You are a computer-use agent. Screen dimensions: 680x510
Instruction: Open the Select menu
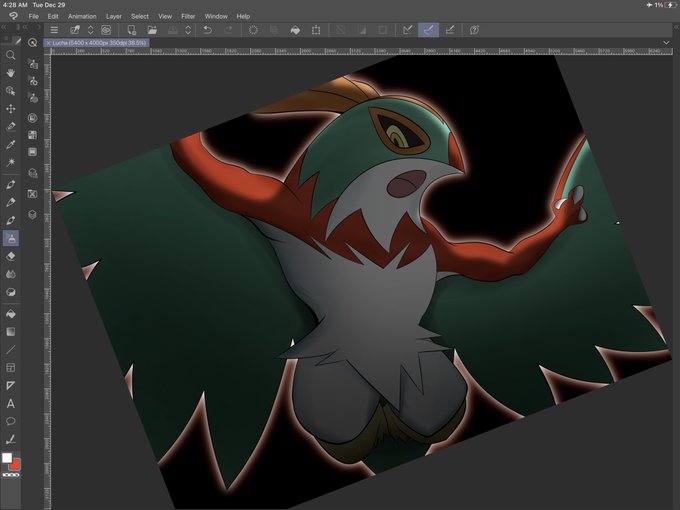click(x=140, y=16)
